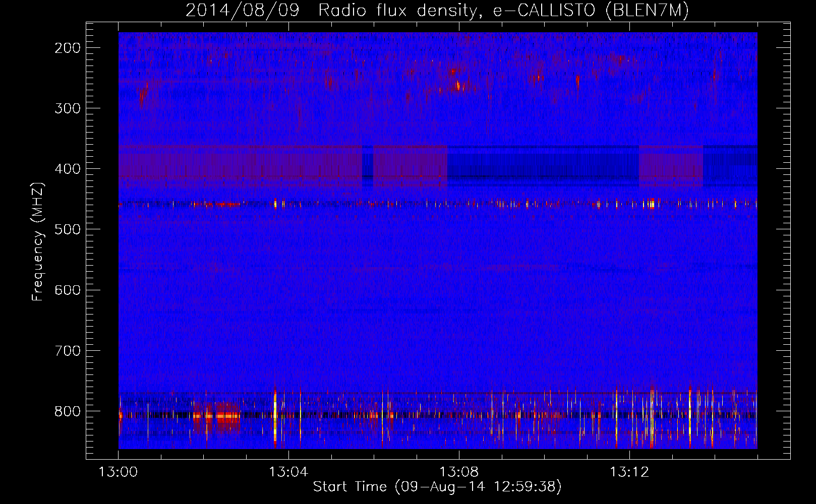Click the Frequency (MHZ) axis label
The image size is (816, 504).
click(x=38, y=242)
